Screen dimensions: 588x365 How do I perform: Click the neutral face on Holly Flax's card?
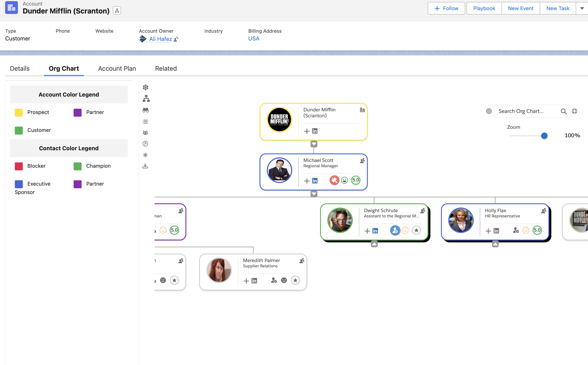tap(526, 230)
